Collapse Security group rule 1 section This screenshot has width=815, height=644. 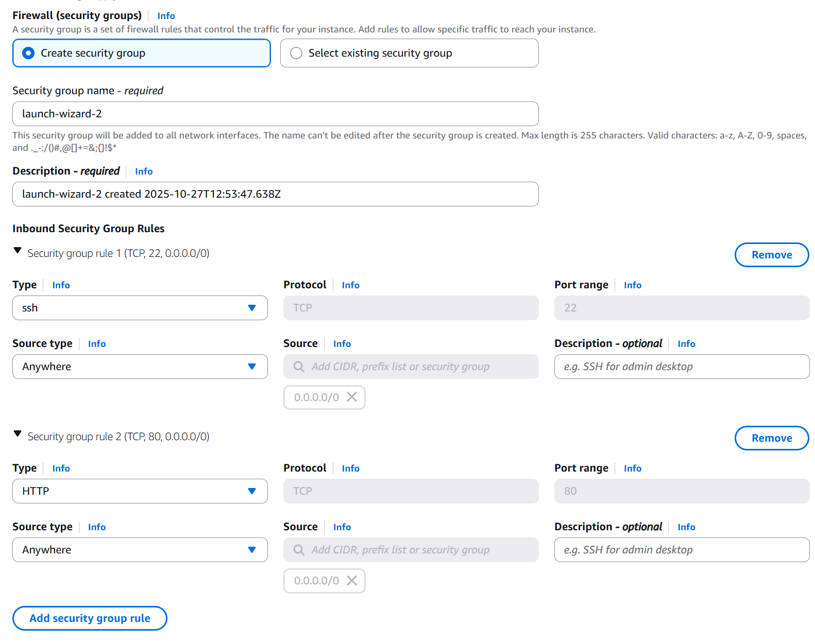coord(18,251)
